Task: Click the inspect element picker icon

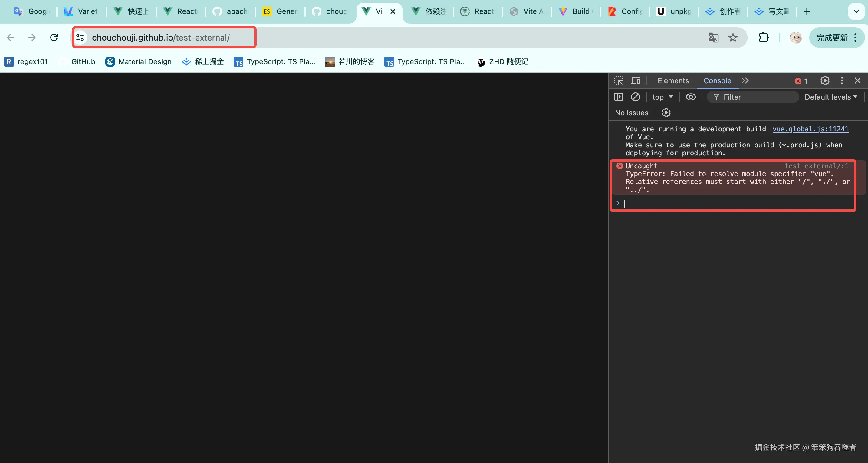Action: point(619,80)
